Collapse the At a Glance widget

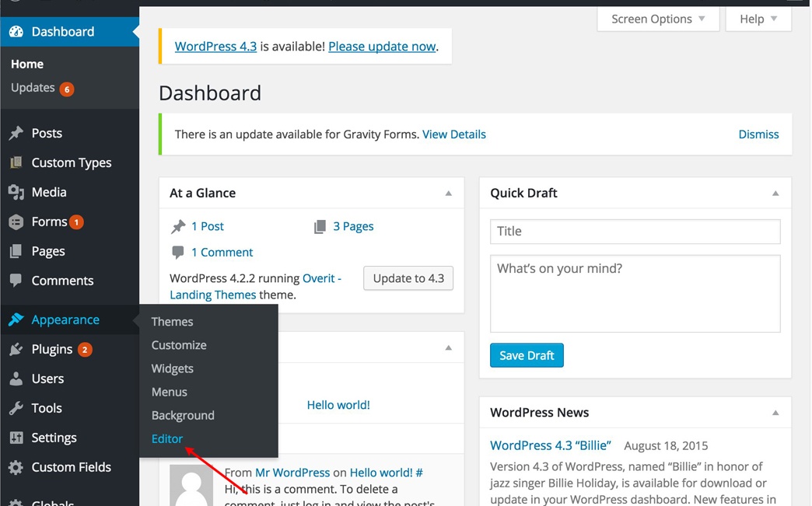[448, 194]
